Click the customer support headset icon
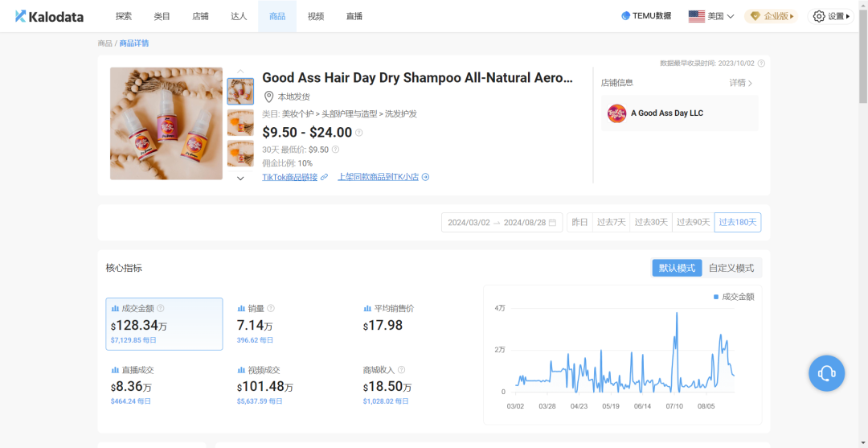 click(x=826, y=373)
